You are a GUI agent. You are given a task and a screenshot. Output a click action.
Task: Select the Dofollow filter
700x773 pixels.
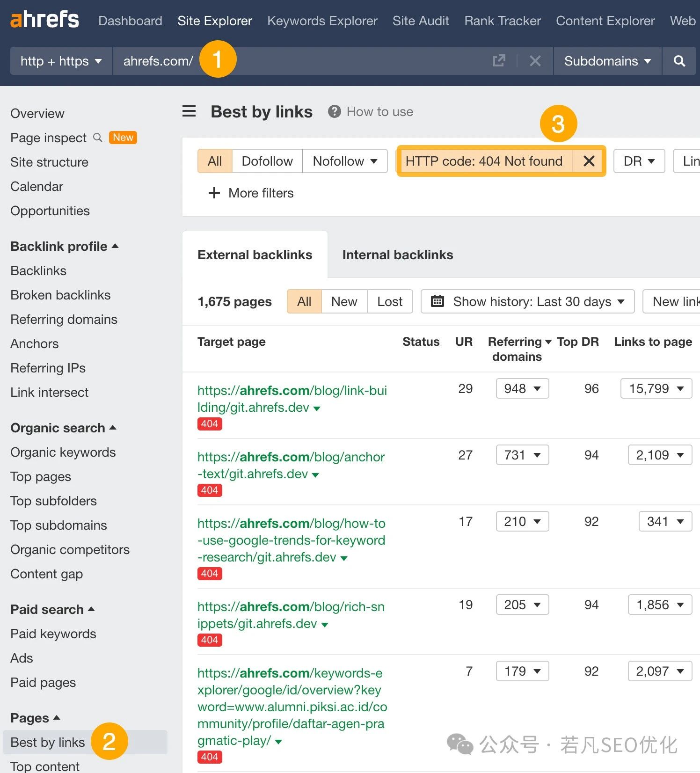tap(267, 161)
